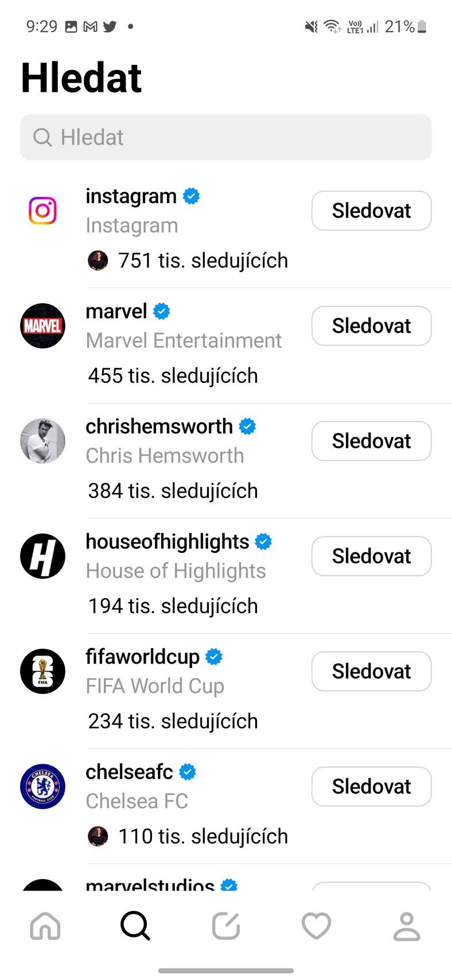Open the new post compose icon
452x980 pixels.
[x=226, y=925]
